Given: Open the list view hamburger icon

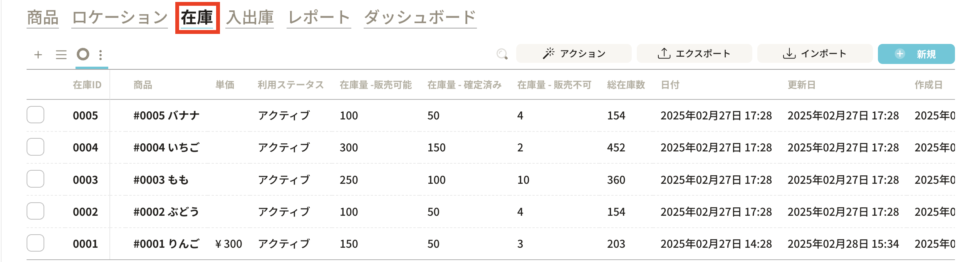Looking at the screenshot, I should click(x=61, y=55).
